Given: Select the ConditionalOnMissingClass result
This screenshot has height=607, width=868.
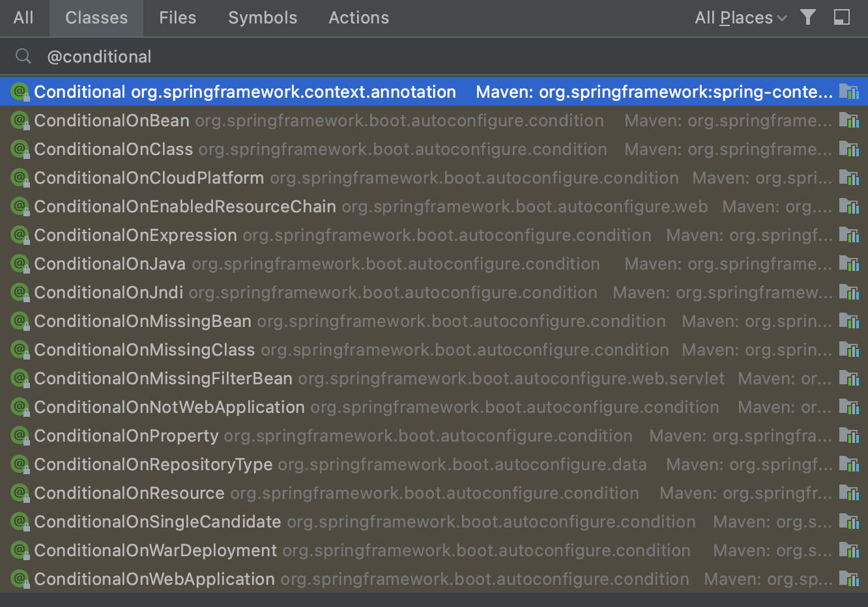Looking at the screenshot, I should [434, 350].
